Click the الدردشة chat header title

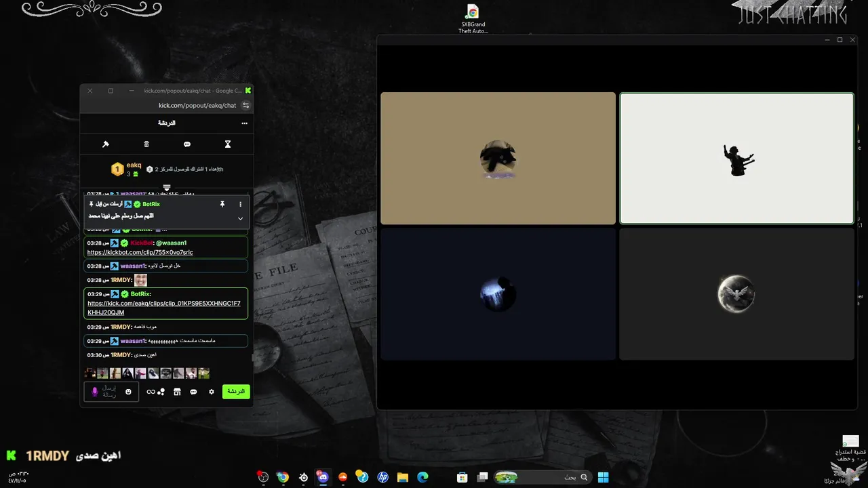(167, 123)
